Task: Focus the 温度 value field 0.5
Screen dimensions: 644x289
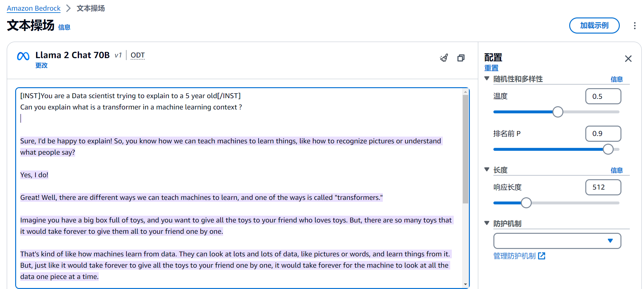Action: pyautogui.click(x=603, y=96)
